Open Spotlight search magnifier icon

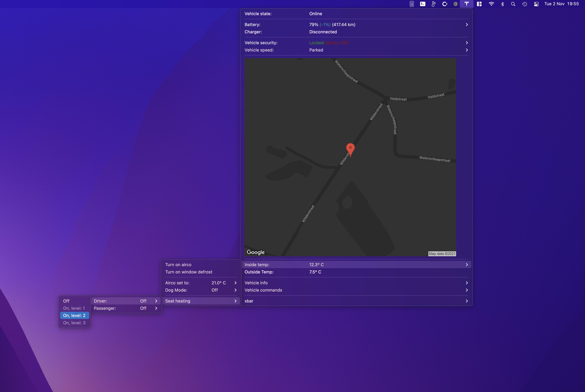click(x=513, y=4)
